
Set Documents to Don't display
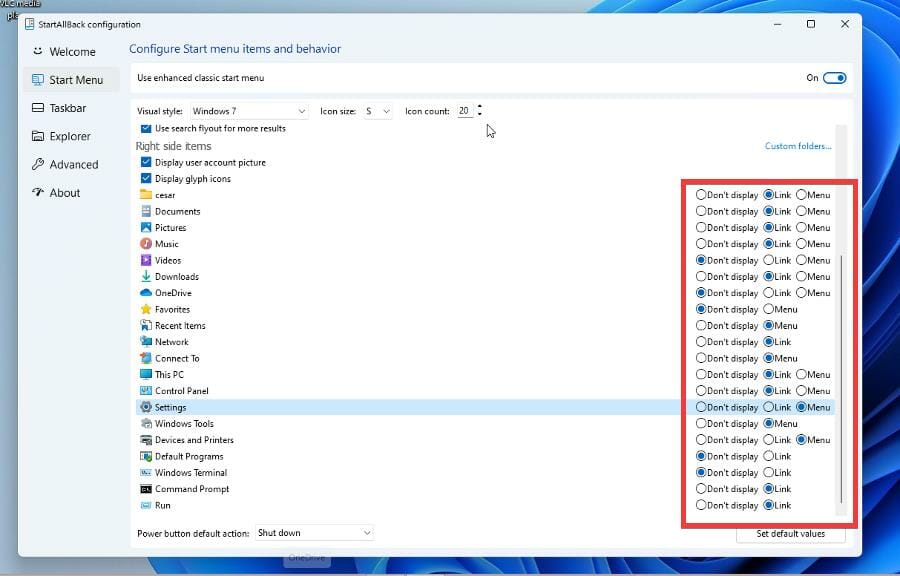(701, 211)
